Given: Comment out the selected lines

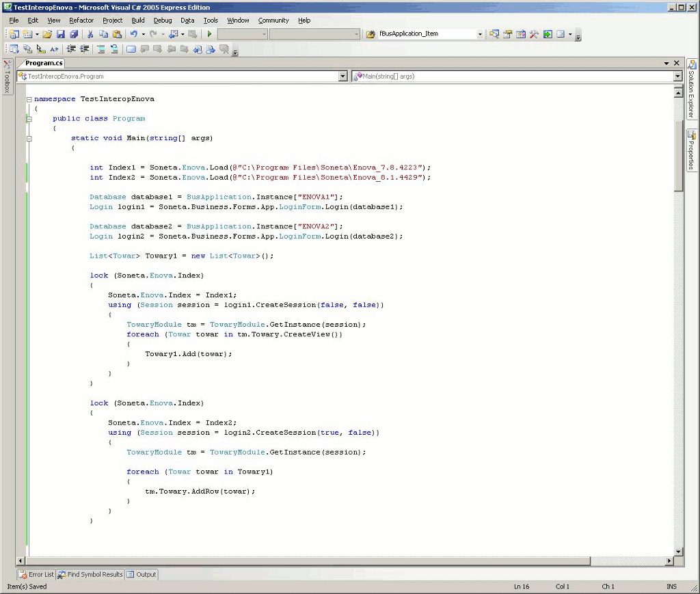Looking at the screenshot, I should pyautogui.click(x=101, y=49).
